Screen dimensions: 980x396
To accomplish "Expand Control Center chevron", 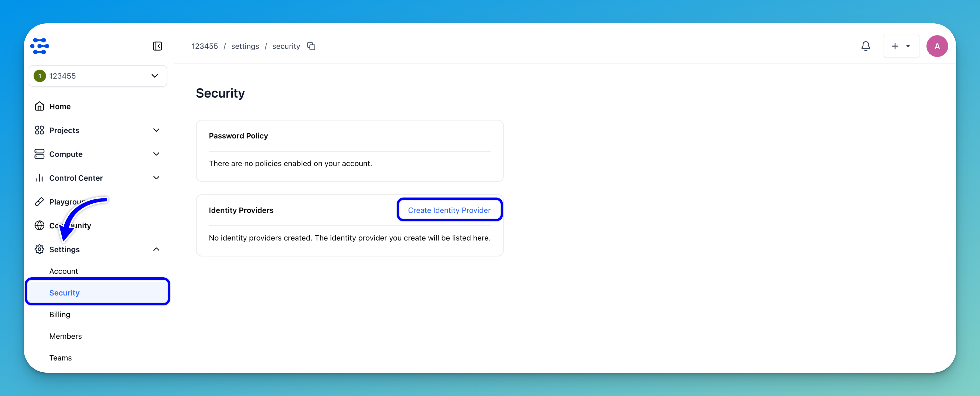I will click(156, 178).
